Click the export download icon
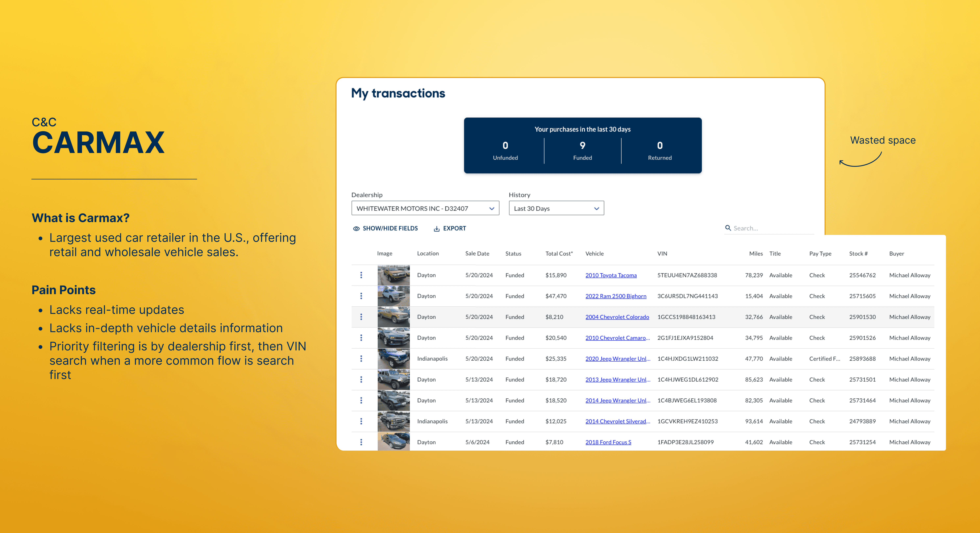Image resolution: width=980 pixels, height=533 pixels. pos(436,229)
